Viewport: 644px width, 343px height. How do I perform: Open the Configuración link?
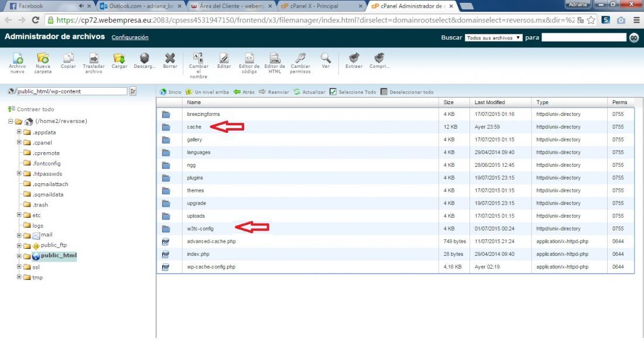(130, 37)
